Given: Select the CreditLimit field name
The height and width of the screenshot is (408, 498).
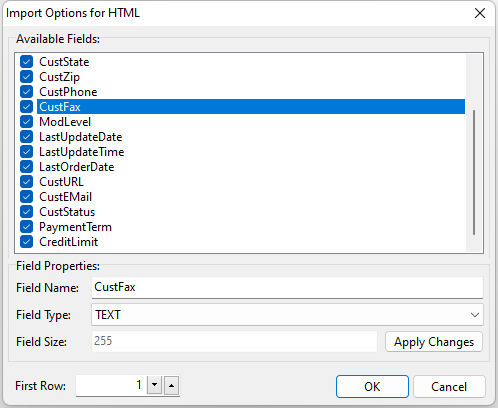Looking at the screenshot, I should tap(69, 242).
